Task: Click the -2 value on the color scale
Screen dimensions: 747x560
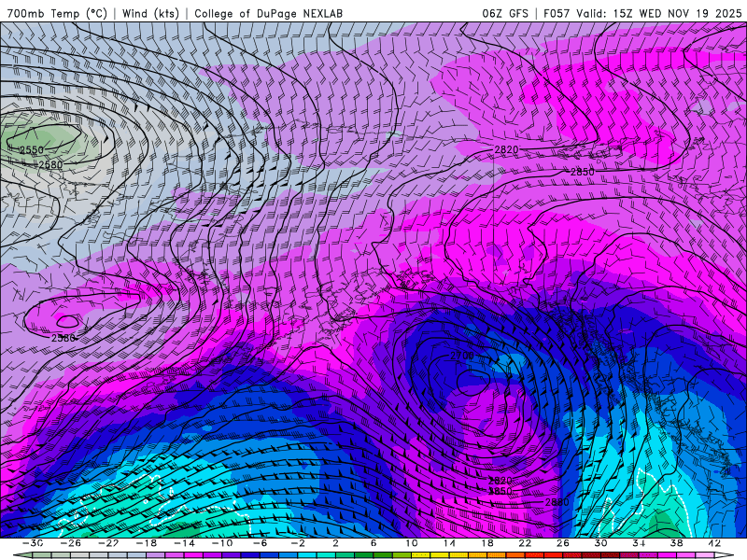Action: click(298, 543)
